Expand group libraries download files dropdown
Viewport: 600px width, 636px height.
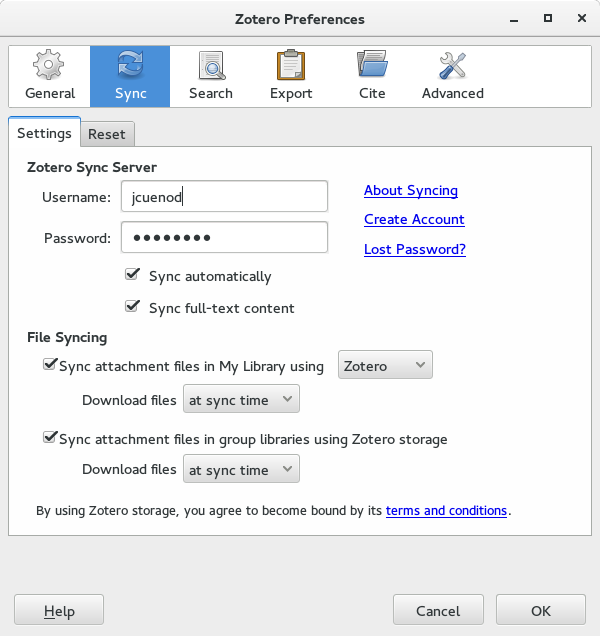click(241, 469)
